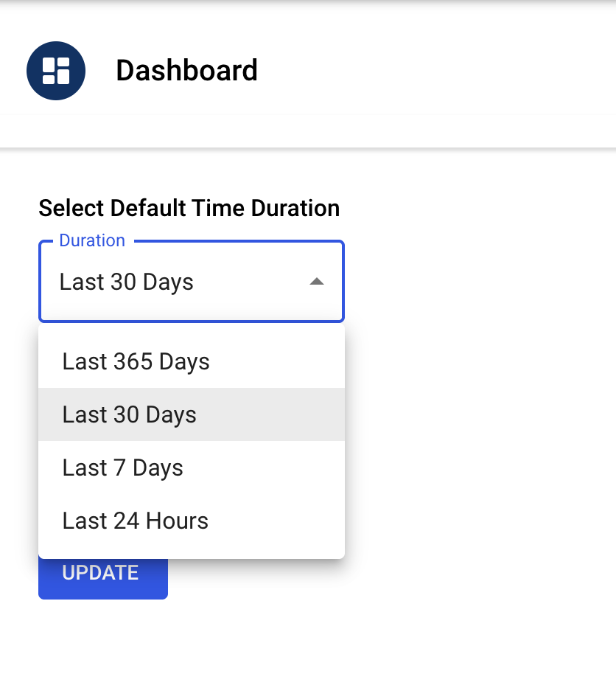Select the Last 365 Days option

point(136,361)
